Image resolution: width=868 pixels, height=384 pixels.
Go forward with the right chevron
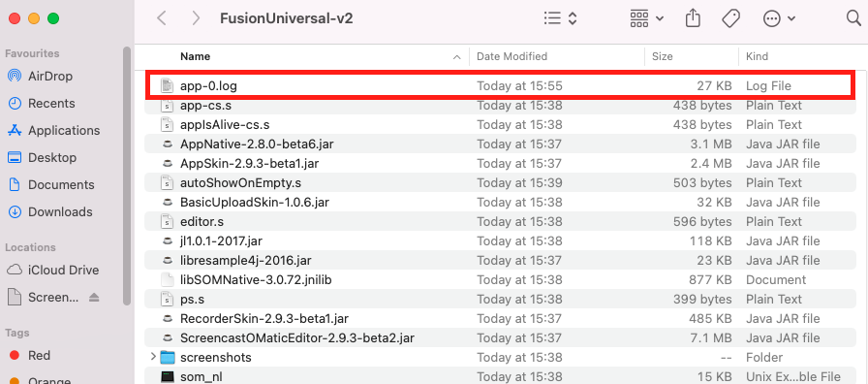click(196, 18)
